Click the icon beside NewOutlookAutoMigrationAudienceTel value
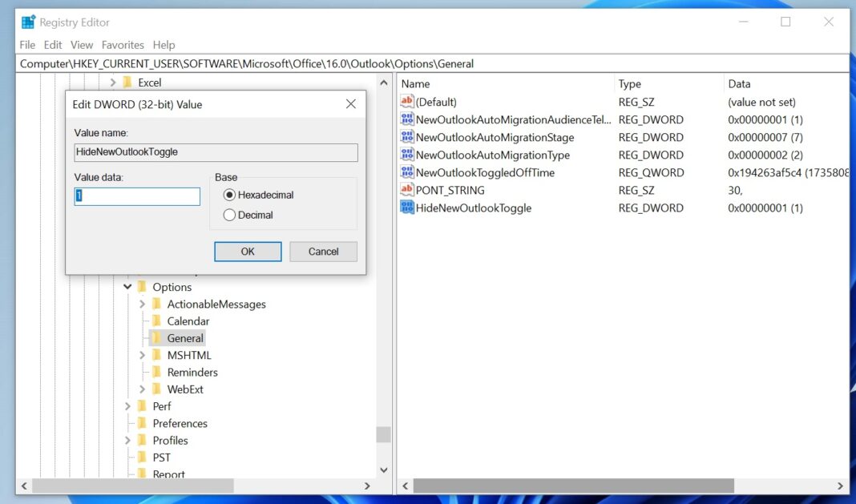This screenshot has height=504, width=856. (x=406, y=119)
